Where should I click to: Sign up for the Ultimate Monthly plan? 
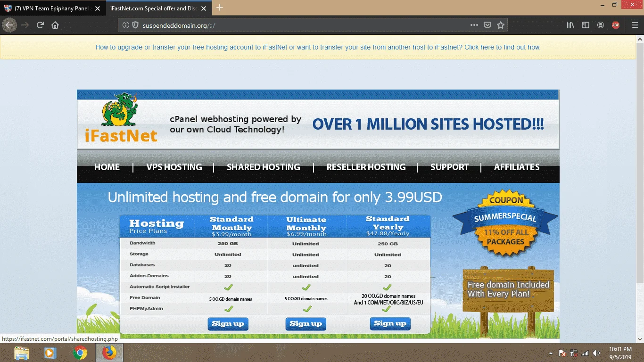tap(305, 324)
